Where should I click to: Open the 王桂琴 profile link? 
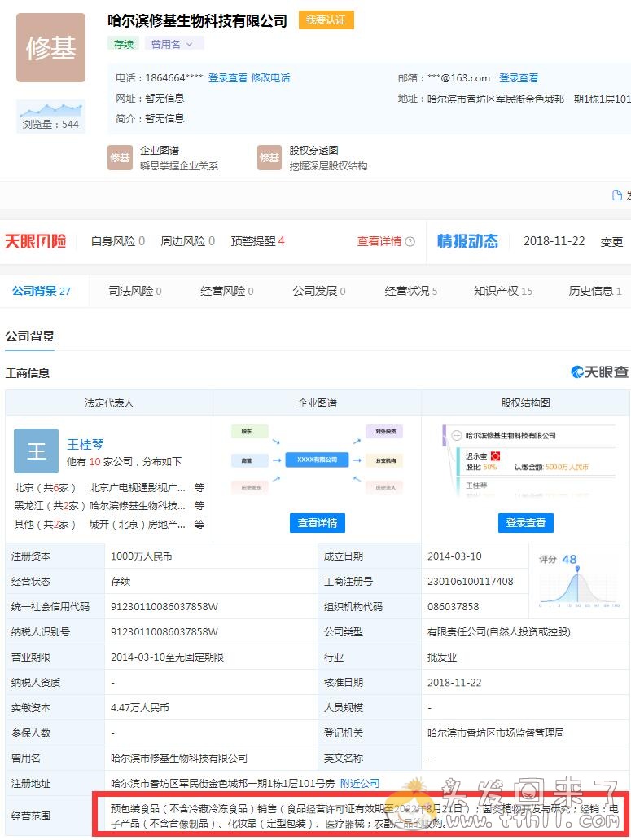coord(85,444)
